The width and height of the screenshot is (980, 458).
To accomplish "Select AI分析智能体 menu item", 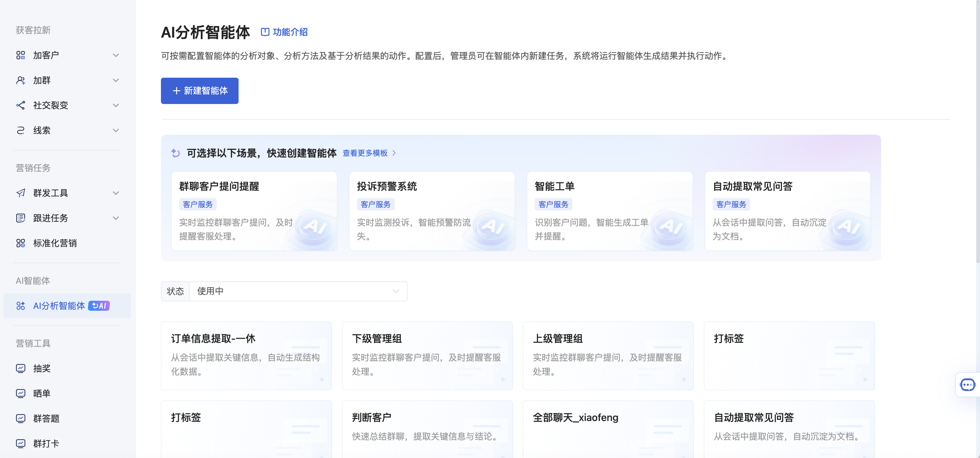I will point(67,306).
